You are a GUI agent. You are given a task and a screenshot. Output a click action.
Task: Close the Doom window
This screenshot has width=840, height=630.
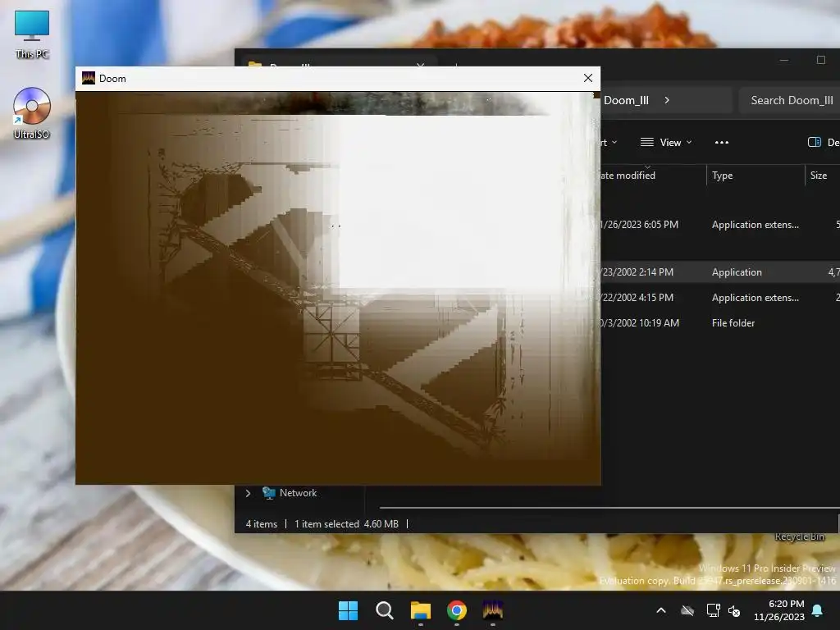[587, 78]
